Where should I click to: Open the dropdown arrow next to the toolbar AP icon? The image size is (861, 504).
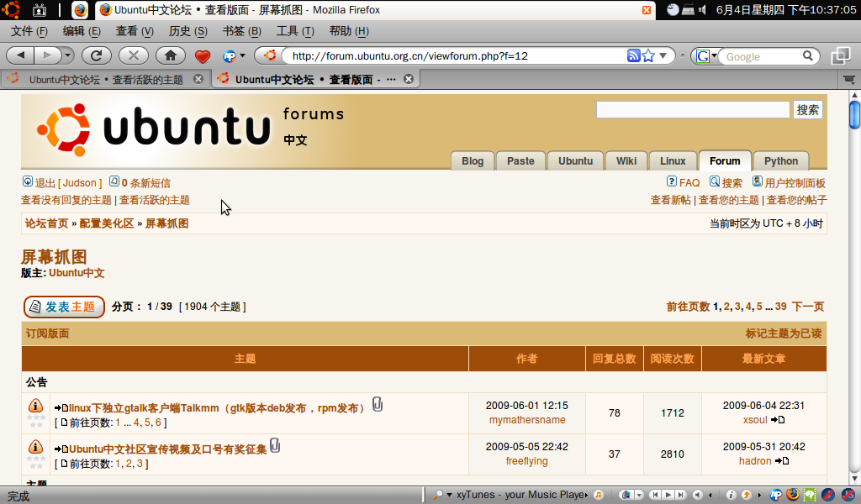coord(242,55)
